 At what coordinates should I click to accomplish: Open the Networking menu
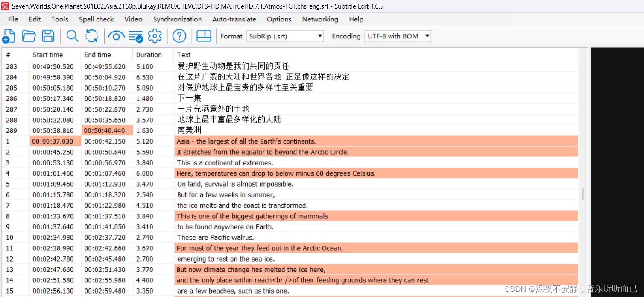[320, 19]
